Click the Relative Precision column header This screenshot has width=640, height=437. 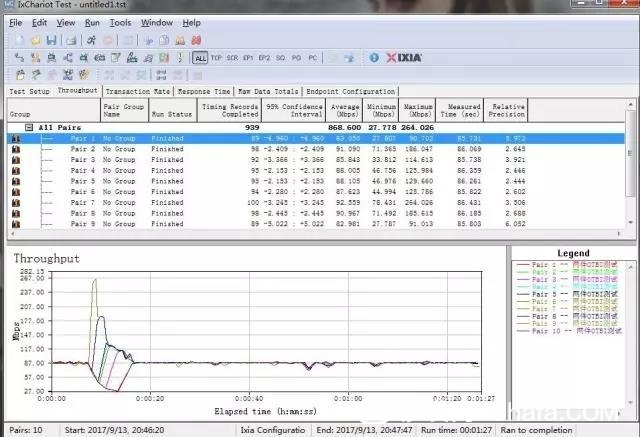506,110
